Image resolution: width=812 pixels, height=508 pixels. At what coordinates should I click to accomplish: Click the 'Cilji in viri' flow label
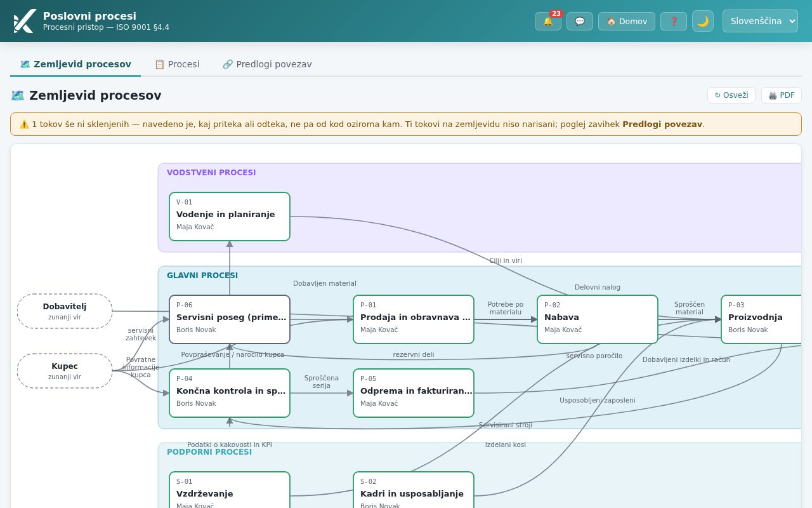click(506, 260)
